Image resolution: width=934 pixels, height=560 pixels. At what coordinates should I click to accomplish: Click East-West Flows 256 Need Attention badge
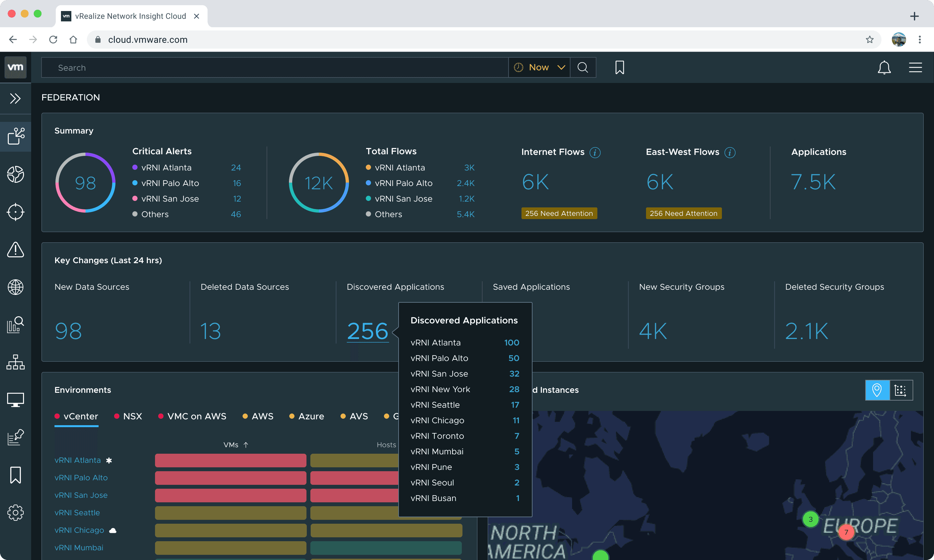pyautogui.click(x=684, y=213)
